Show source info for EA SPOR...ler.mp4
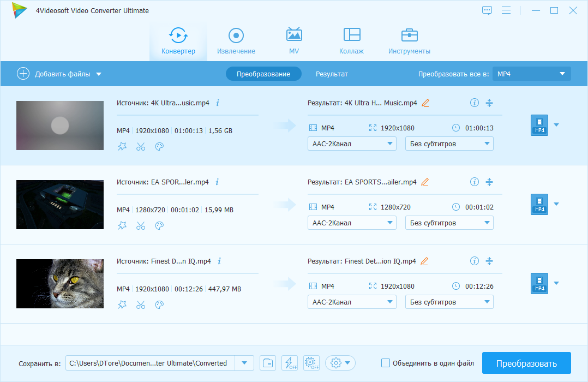The height and width of the screenshot is (382, 588). (217, 182)
